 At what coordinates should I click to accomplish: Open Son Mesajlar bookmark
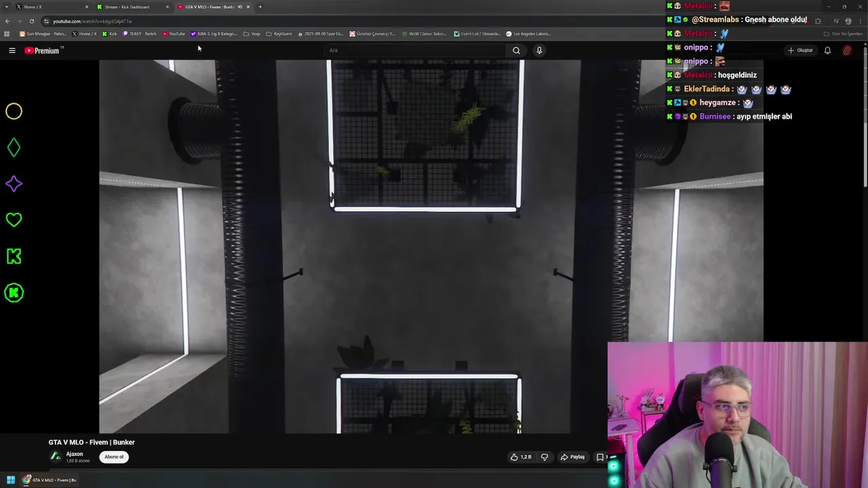tap(43, 34)
